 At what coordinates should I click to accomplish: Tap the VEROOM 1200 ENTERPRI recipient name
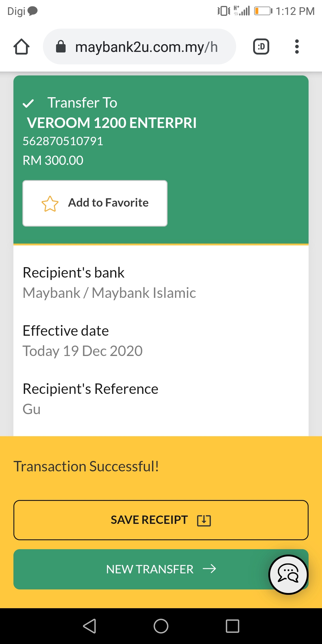112,123
